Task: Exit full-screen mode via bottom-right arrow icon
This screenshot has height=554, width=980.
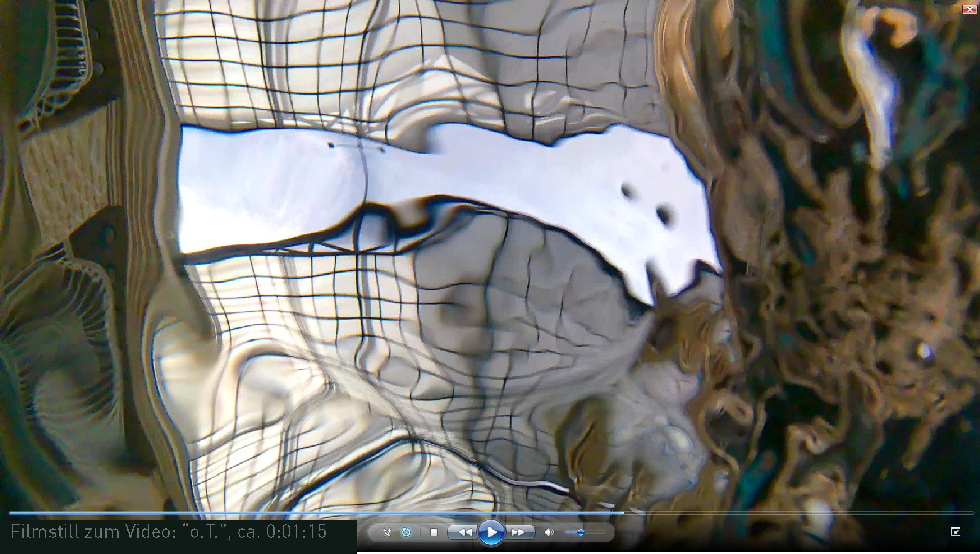Action: click(x=956, y=532)
